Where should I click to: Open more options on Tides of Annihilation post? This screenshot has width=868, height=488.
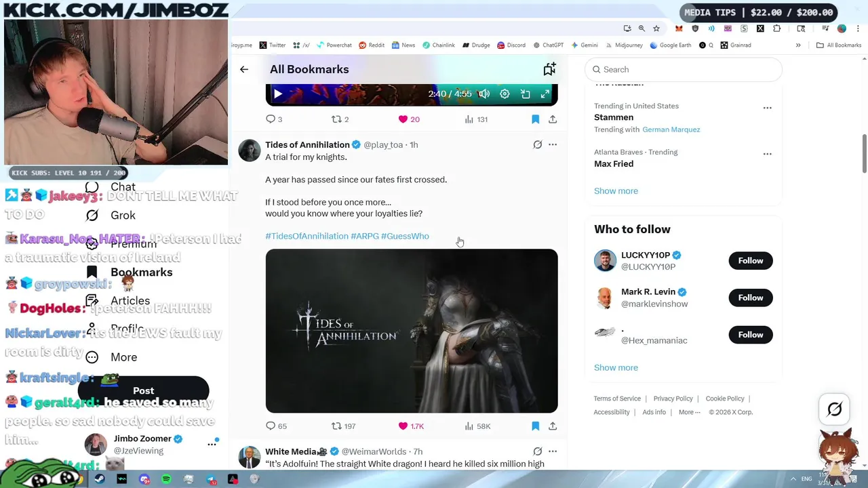[x=553, y=144]
